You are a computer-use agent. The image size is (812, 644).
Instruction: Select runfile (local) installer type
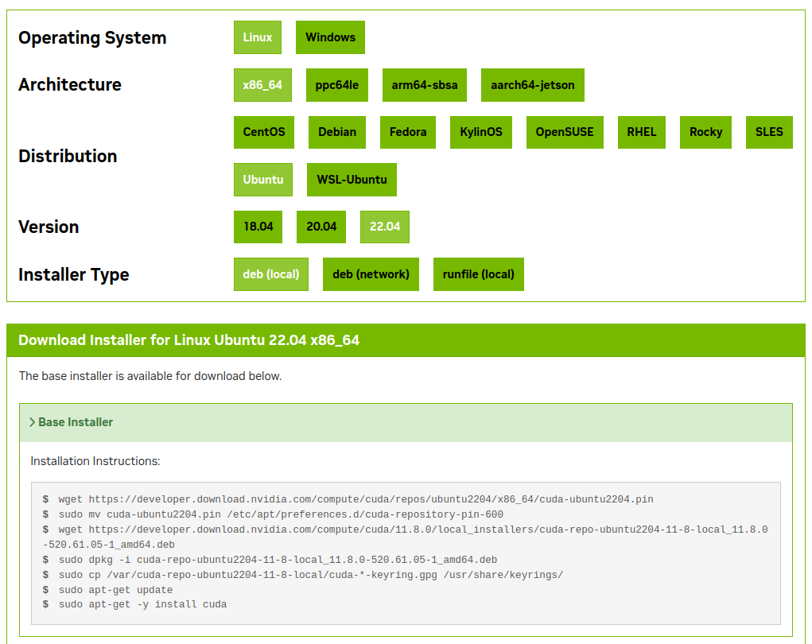[479, 274]
